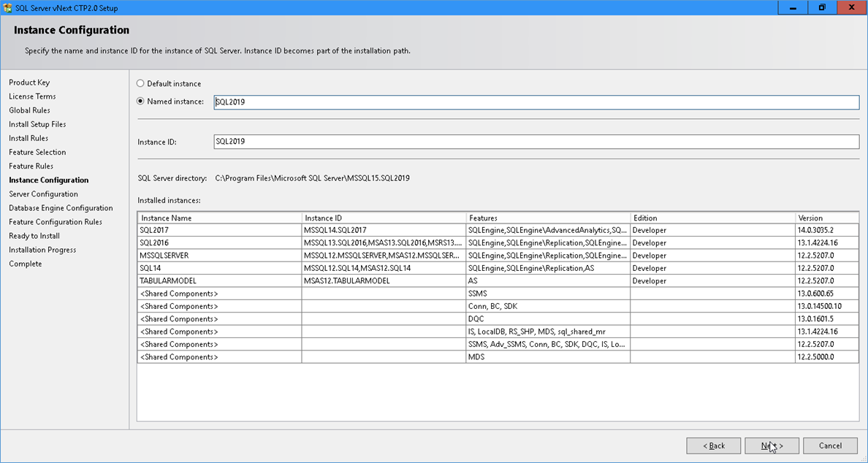The height and width of the screenshot is (463, 868).
Task: Open the Feature Rules step
Action: pyautogui.click(x=31, y=166)
